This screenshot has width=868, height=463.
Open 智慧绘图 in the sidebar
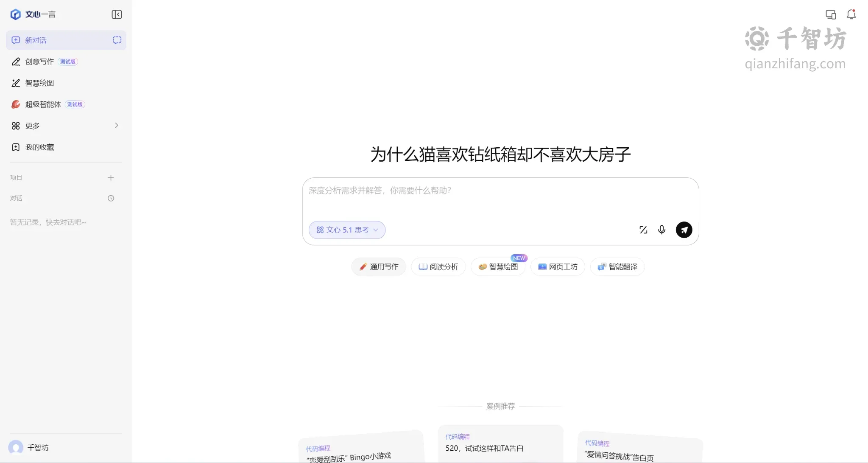[x=66, y=83]
